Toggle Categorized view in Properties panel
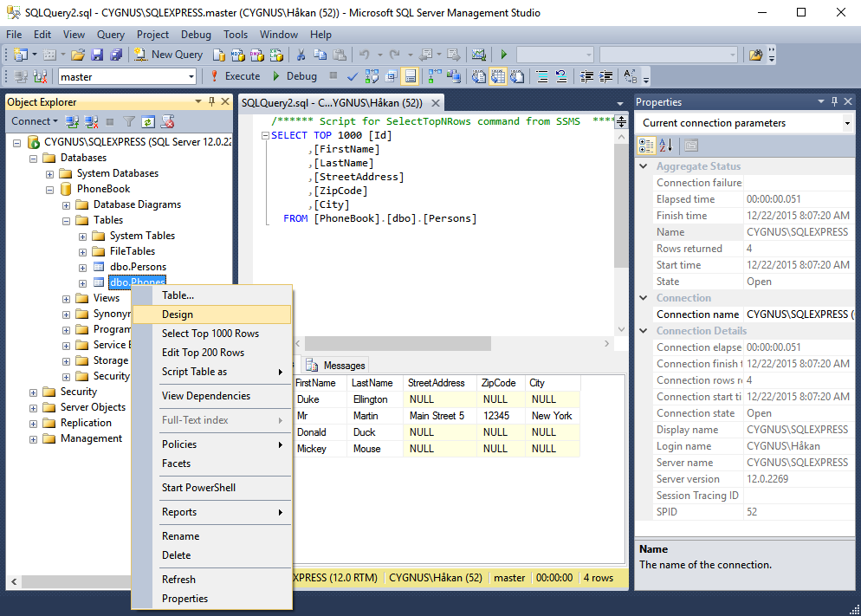The image size is (861, 616). (646, 146)
